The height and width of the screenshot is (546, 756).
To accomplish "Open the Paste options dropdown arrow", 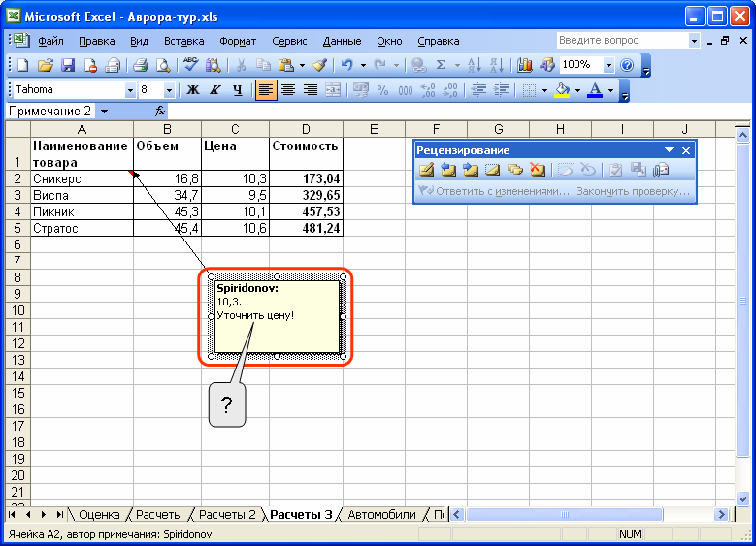I will pyautogui.click(x=302, y=65).
